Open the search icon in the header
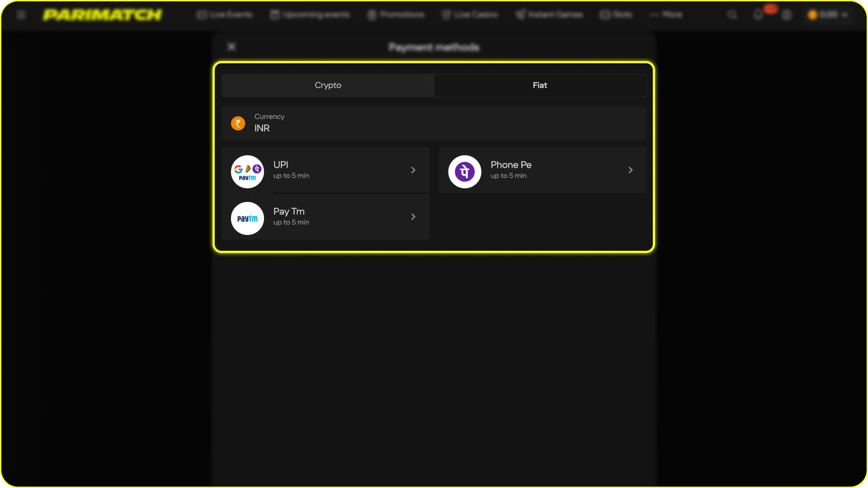This screenshot has width=868, height=488. pos(732,15)
